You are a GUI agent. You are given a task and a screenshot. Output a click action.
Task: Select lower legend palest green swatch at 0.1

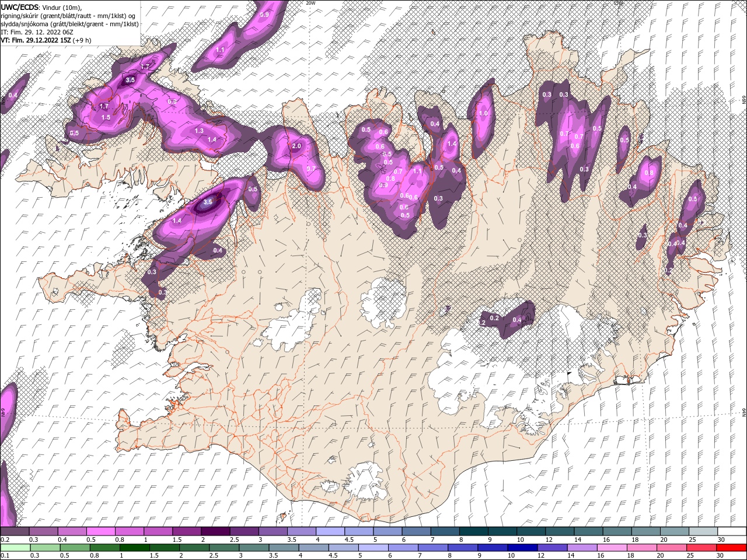pyautogui.click(x=15, y=548)
